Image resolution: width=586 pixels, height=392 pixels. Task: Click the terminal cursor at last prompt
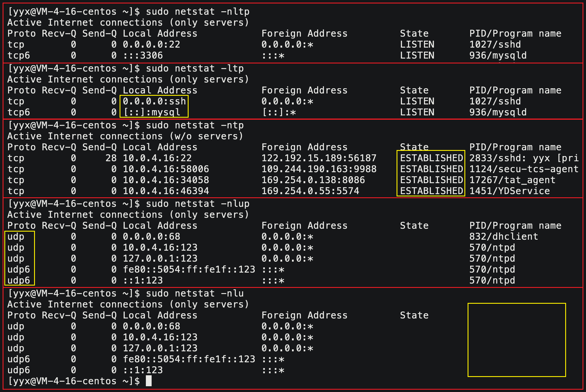tap(148, 381)
